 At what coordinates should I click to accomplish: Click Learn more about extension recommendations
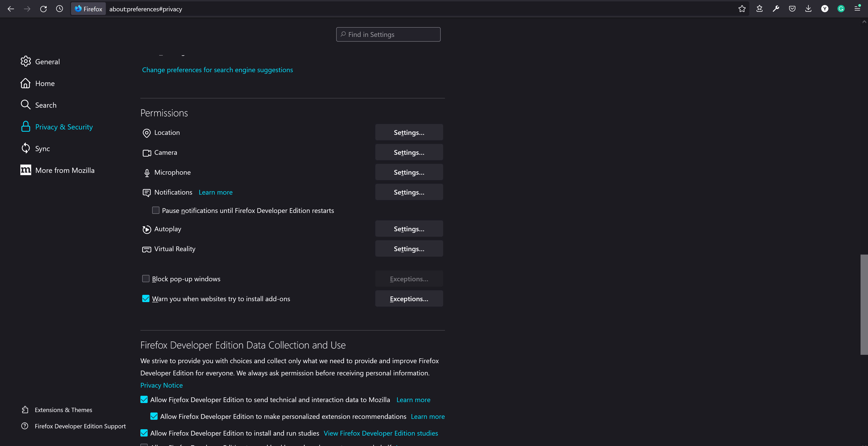(428, 416)
